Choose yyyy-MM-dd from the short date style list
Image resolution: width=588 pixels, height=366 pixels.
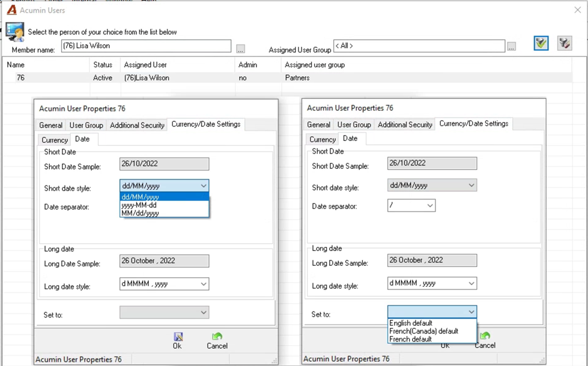click(x=164, y=205)
